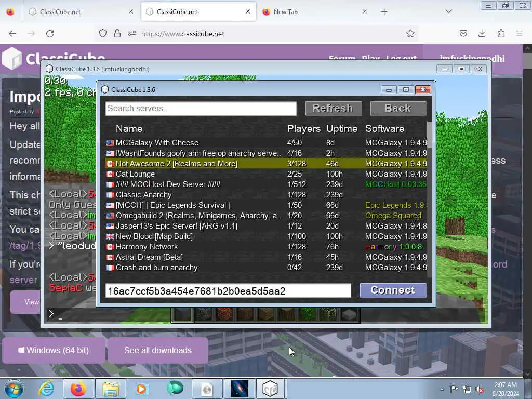The width and height of the screenshot is (532, 399).
Task: Open the list all tabs dropdown
Action: 449,11
